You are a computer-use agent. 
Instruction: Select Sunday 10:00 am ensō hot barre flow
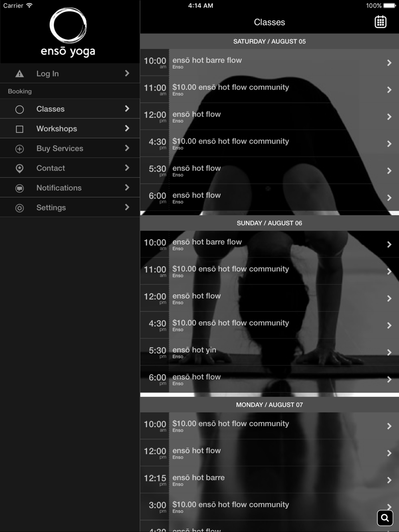click(x=269, y=244)
